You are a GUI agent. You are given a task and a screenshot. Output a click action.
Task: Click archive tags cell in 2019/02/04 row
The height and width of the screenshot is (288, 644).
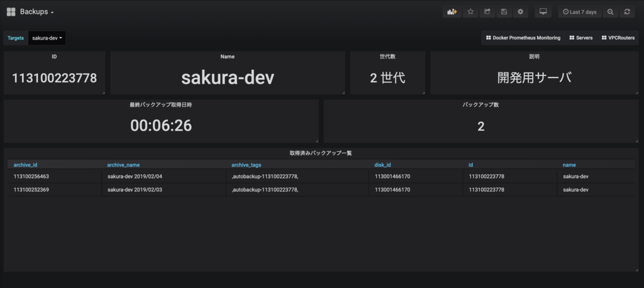[297, 176]
